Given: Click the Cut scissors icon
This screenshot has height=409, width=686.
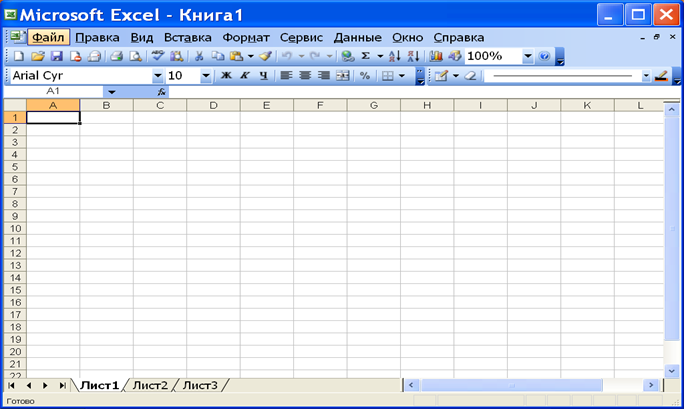Looking at the screenshot, I should [x=200, y=57].
